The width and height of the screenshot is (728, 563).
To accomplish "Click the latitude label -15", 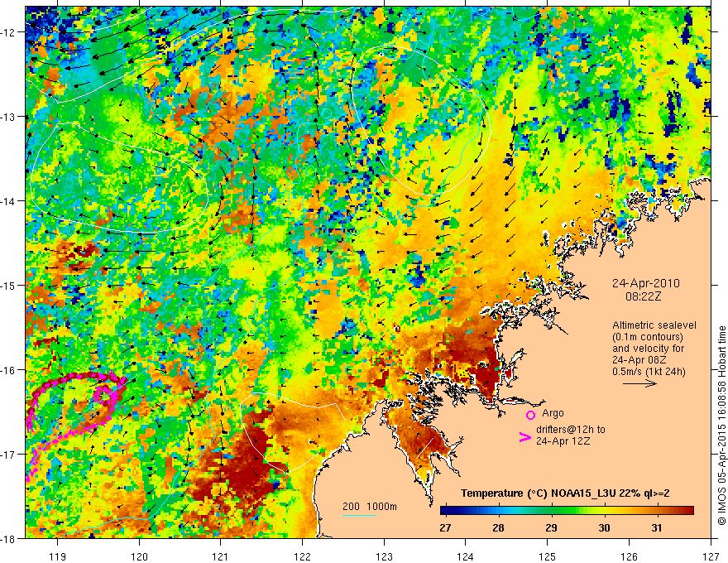I will click(x=9, y=285).
